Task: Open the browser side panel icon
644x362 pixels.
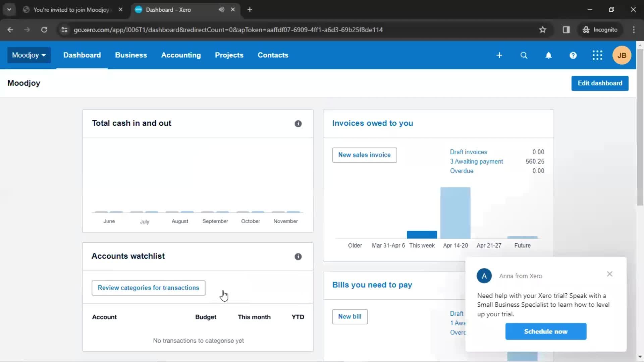Action: pos(566,30)
